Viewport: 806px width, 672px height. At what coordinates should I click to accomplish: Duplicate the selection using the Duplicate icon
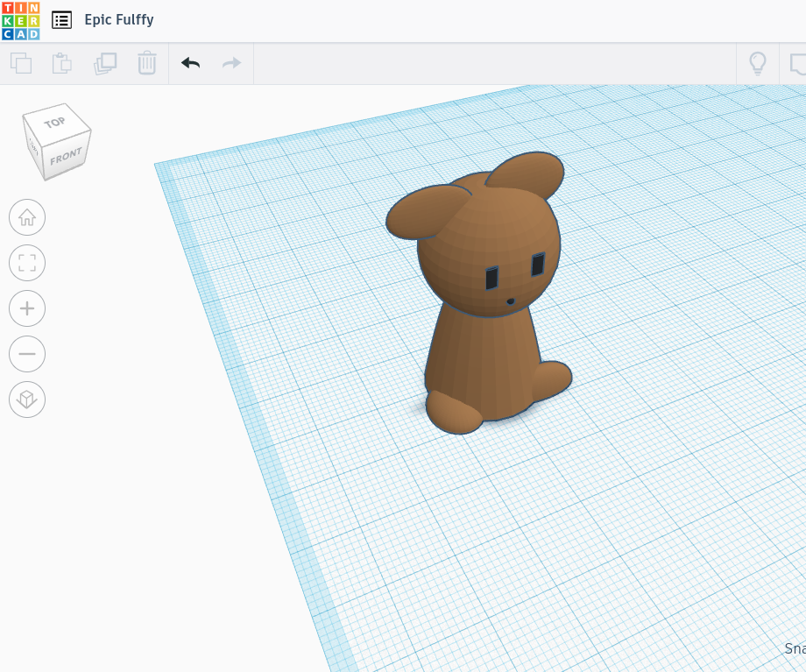point(104,63)
